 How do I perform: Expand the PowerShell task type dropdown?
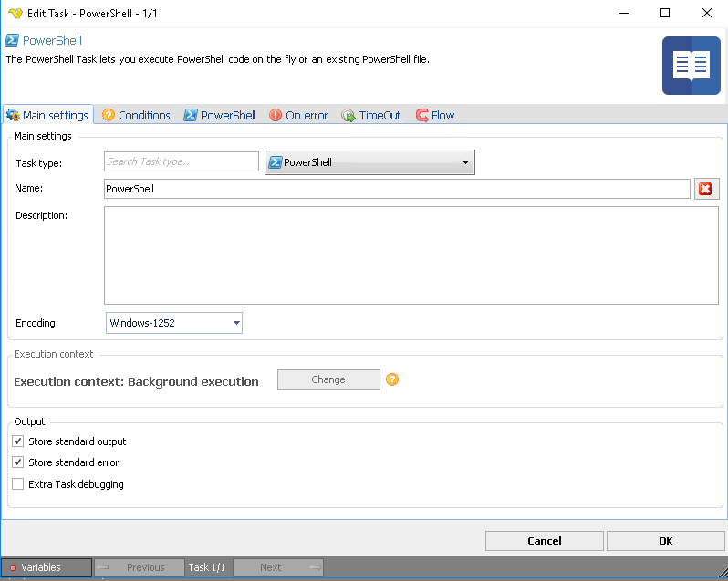tap(369, 162)
